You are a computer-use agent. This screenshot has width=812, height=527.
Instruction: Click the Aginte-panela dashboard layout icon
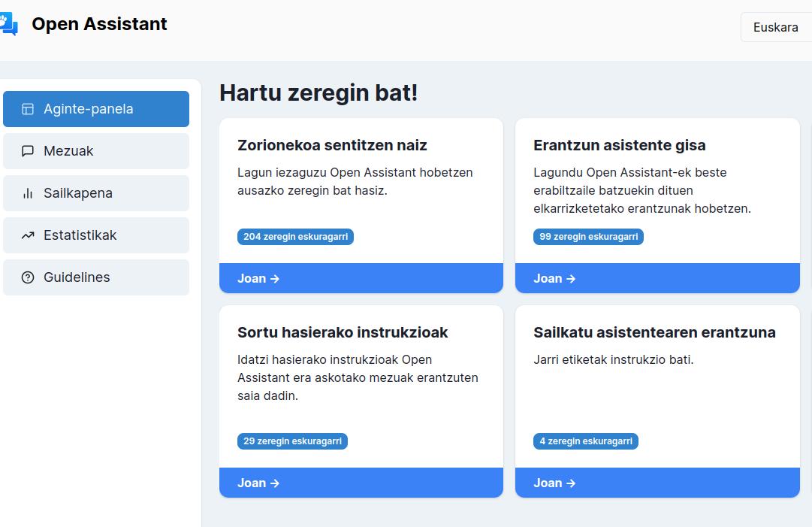[x=28, y=109]
